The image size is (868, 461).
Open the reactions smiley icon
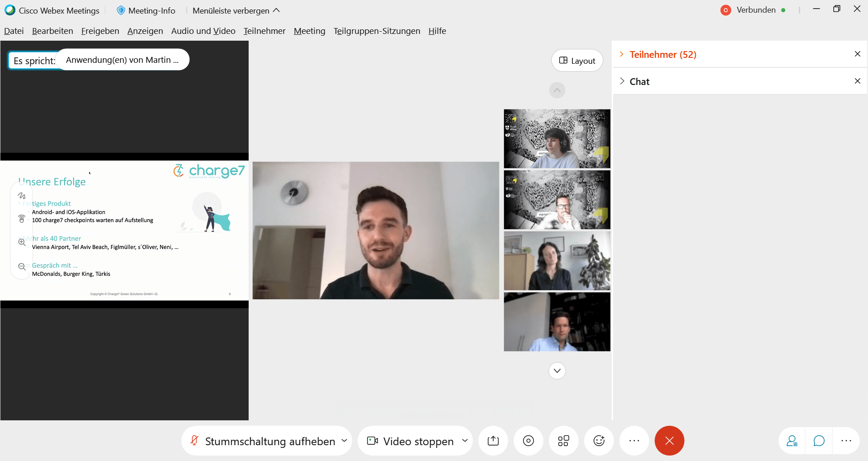click(599, 441)
